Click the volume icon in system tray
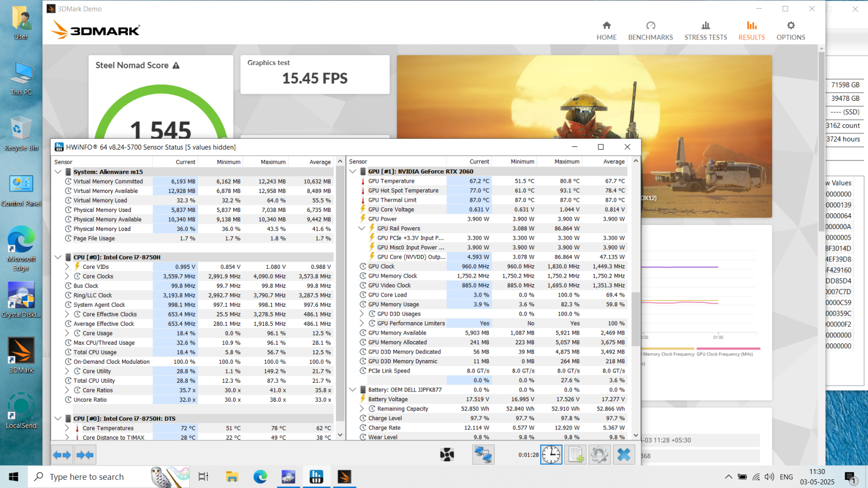The width and height of the screenshot is (868, 488). (769, 477)
